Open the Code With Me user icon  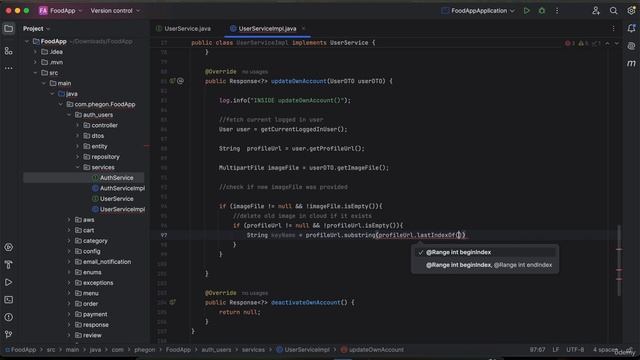tap(596, 11)
